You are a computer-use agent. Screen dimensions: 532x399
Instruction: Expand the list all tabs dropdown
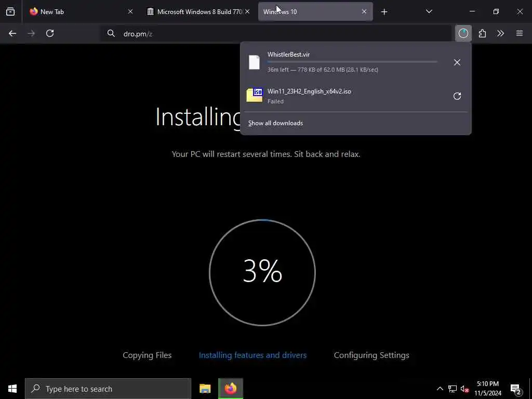[x=429, y=11]
